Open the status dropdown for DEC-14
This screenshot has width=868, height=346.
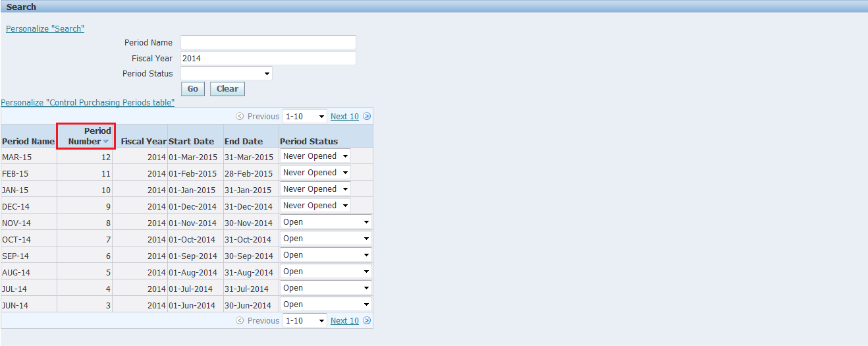tap(315, 206)
